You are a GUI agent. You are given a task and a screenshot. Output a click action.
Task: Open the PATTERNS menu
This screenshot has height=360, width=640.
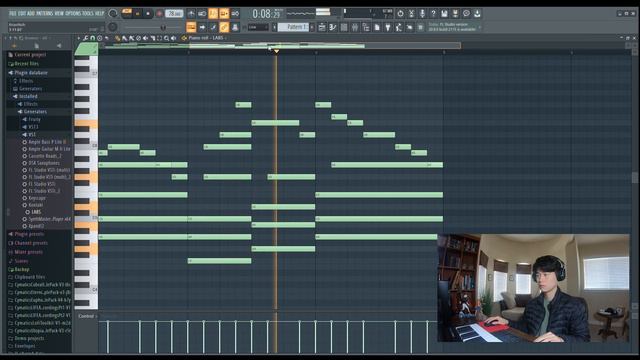[x=44, y=13]
